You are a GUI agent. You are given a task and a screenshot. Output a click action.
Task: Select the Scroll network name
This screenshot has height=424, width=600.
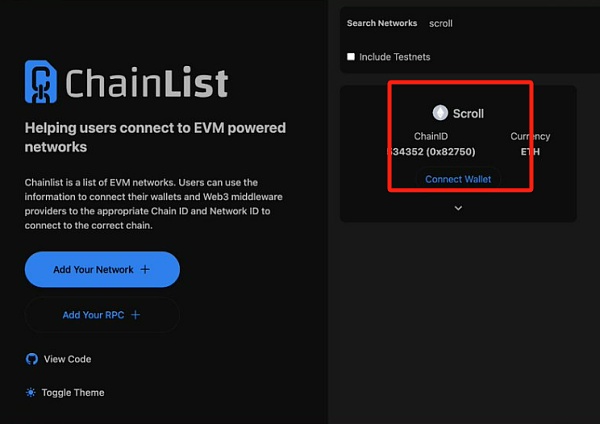(468, 113)
